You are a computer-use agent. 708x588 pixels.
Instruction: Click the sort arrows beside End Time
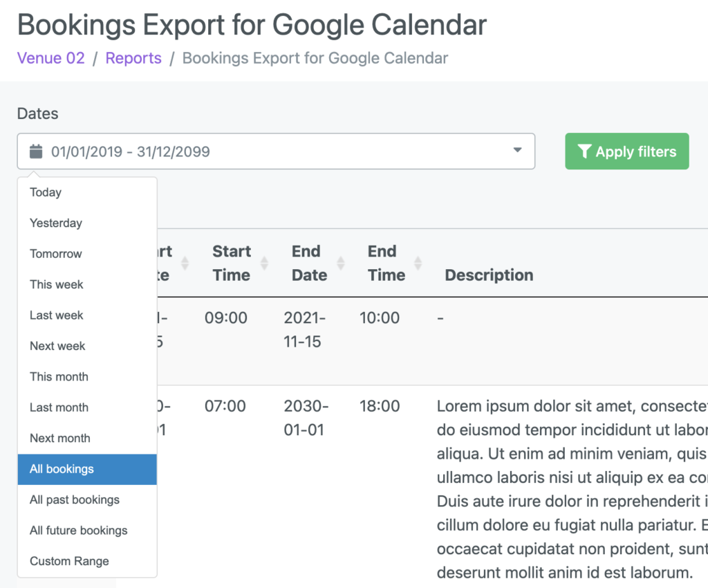tap(418, 263)
